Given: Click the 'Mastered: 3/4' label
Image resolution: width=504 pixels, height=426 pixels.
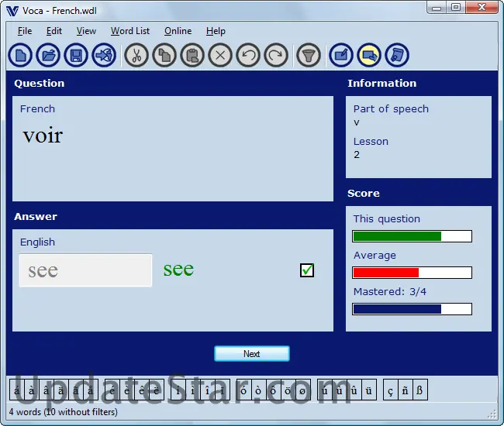Looking at the screenshot, I should [x=390, y=291].
